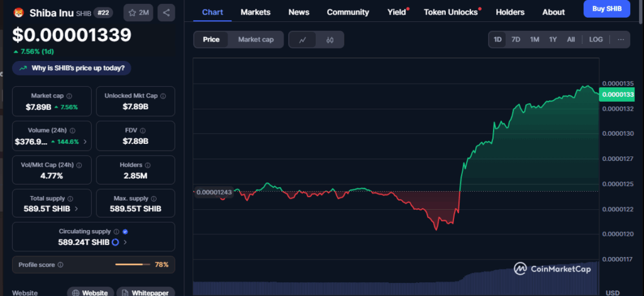Expand Volume (24h) details chevron
This screenshot has height=296, width=644.
pos(85,141)
